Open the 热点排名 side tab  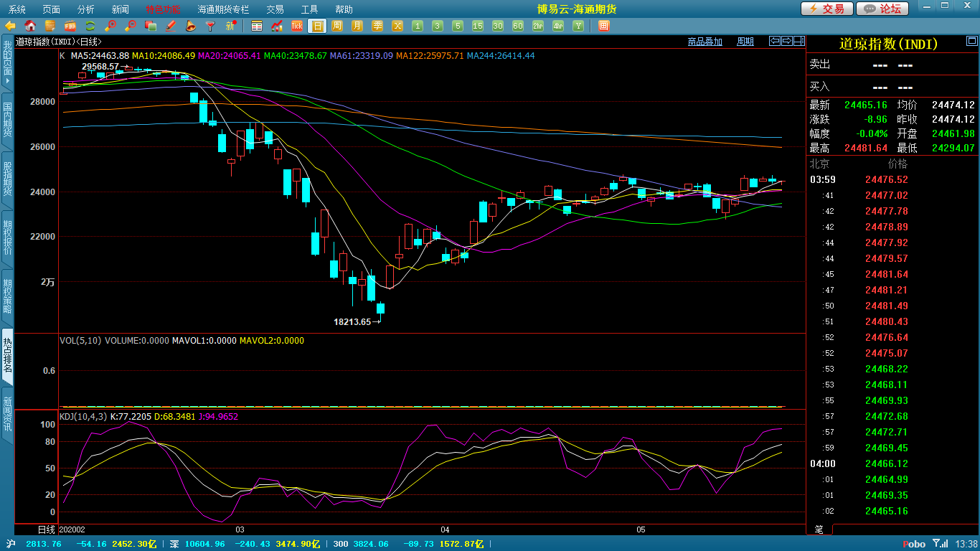click(7, 355)
